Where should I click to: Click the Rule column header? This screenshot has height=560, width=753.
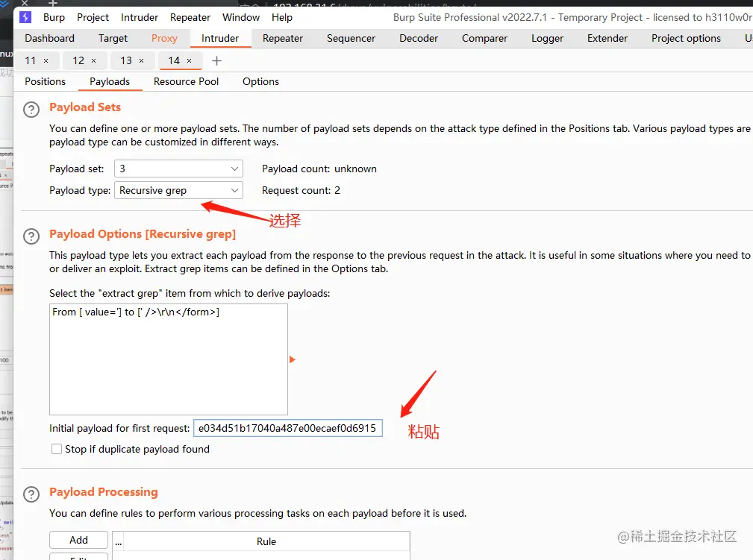click(266, 542)
